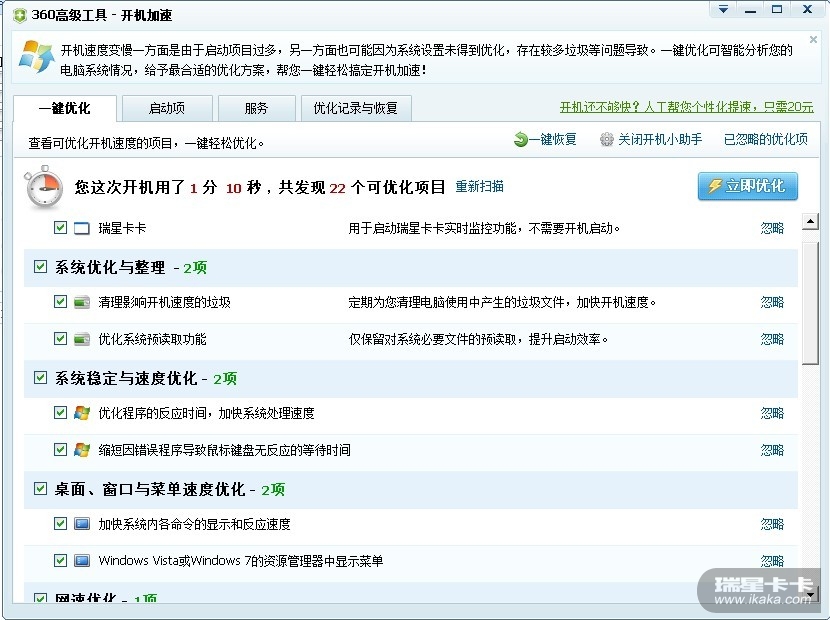Click the 系统优化与整理 - 2项 header text

pos(131,267)
